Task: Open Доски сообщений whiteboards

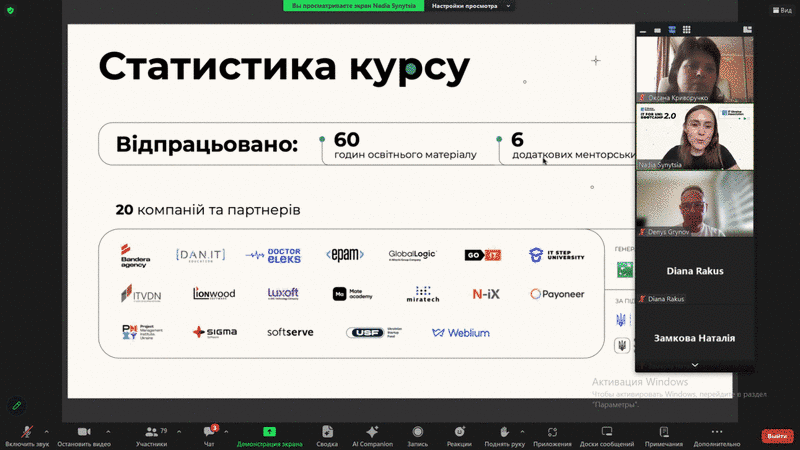Action: tap(607, 436)
